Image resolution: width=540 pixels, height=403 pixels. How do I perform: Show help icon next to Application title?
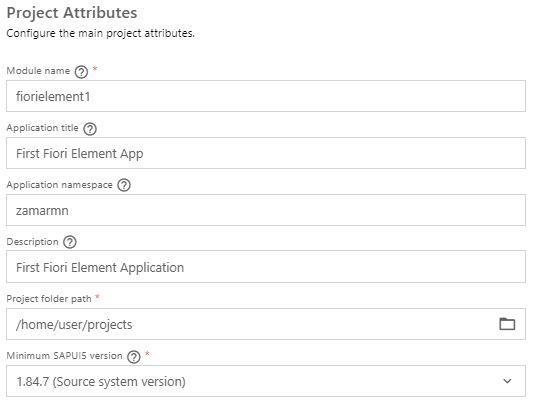coord(90,129)
